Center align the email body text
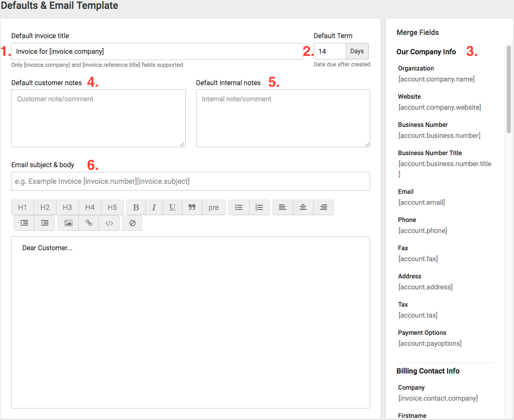 click(303, 207)
